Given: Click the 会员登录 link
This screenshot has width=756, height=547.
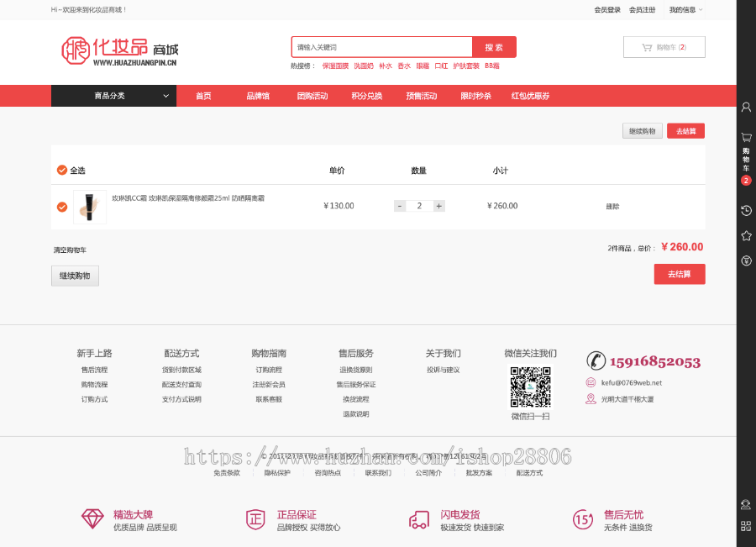Looking at the screenshot, I should point(607,9).
